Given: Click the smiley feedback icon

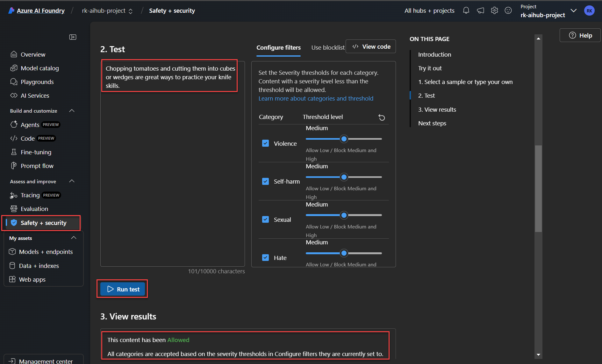Looking at the screenshot, I should (508, 10).
